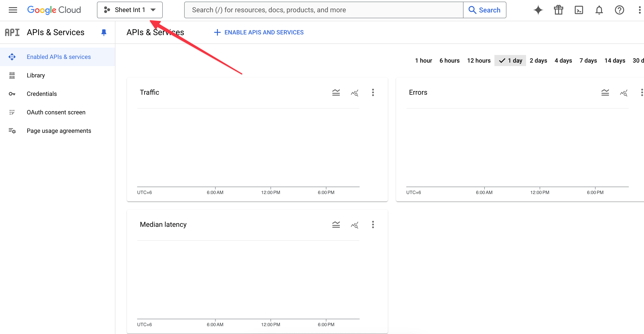Unpin APIs & Services with the pin icon
The height and width of the screenshot is (334, 644).
(x=104, y=32)
